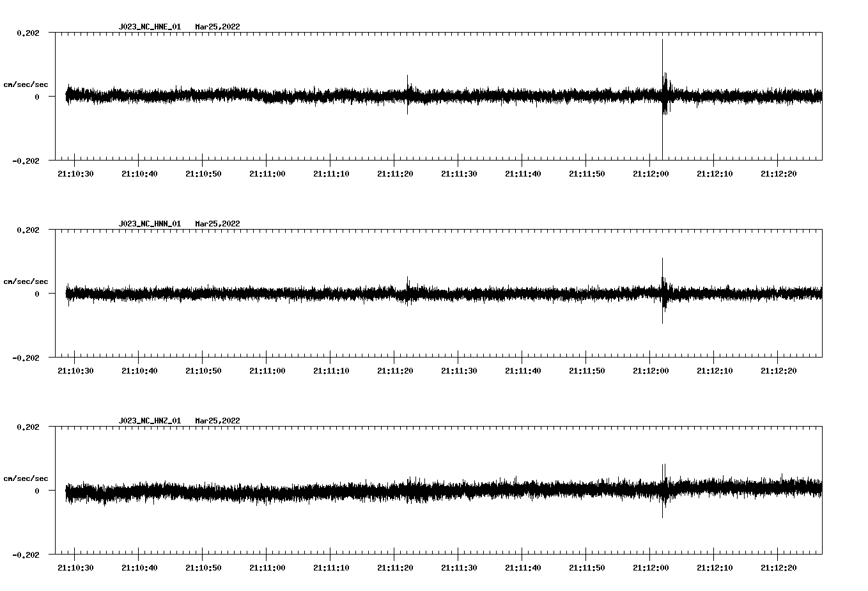Screen dimensions: 868x591
Task: Select the Mar25,2022 date on HNN plot
Action: [x=218, y=224]
